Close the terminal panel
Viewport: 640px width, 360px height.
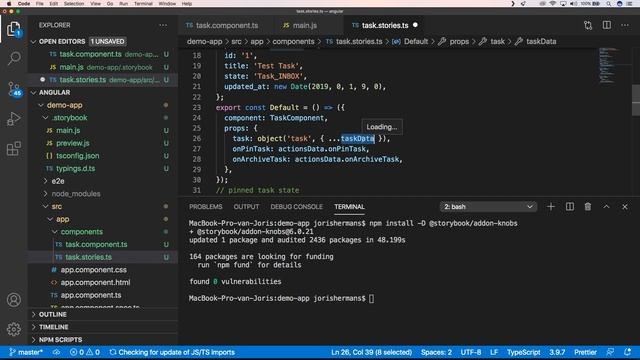click(x=624, y=207)
